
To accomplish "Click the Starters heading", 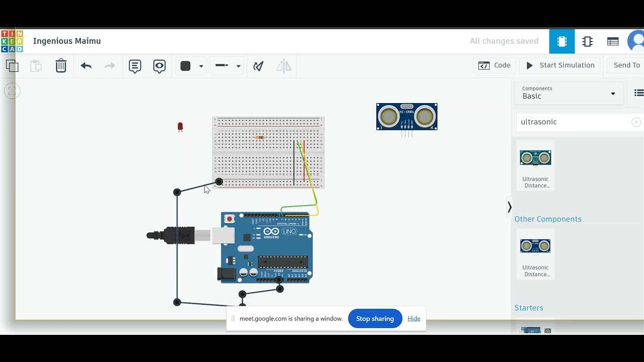I will tap(529, 308).
